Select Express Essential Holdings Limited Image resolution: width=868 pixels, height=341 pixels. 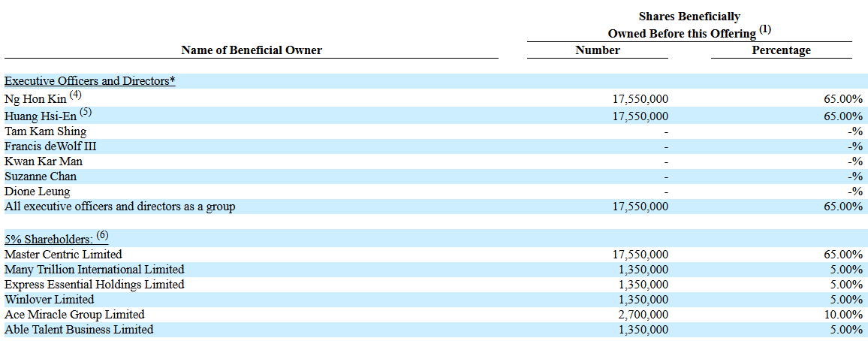pos(94,285)
